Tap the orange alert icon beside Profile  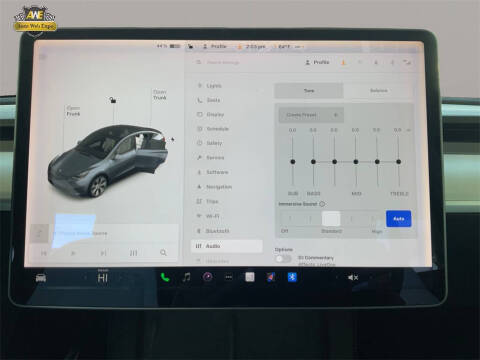click(343, 62)
